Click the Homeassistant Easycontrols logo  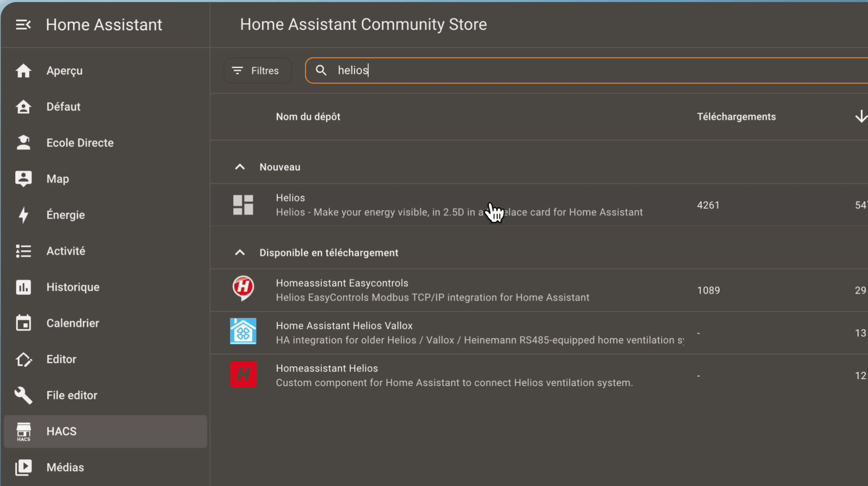tap(243, 288)
